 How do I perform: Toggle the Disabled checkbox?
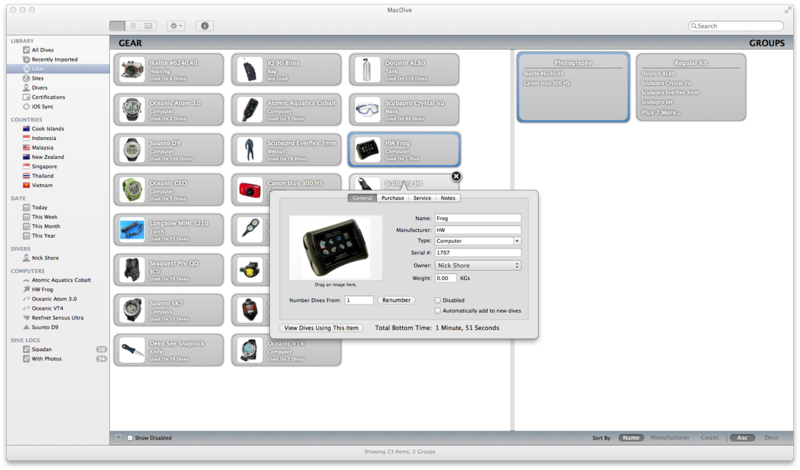(x=438, y=300)
